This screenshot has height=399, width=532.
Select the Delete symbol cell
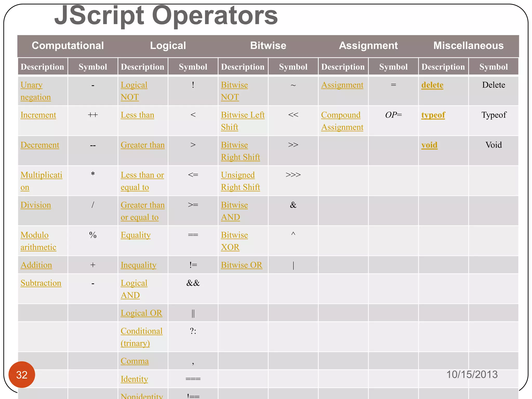tap(494, 91)
